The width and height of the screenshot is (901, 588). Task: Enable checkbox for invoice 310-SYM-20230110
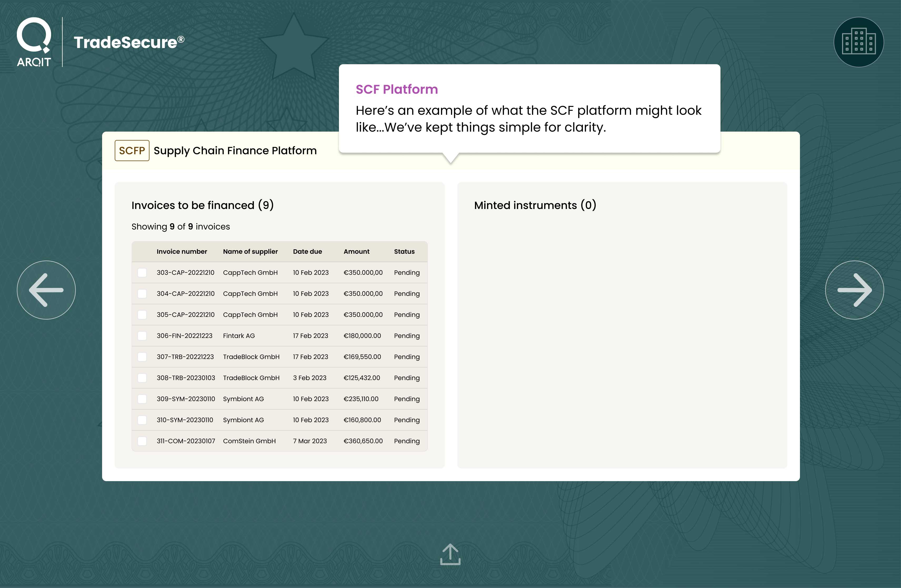click(142, 420)
